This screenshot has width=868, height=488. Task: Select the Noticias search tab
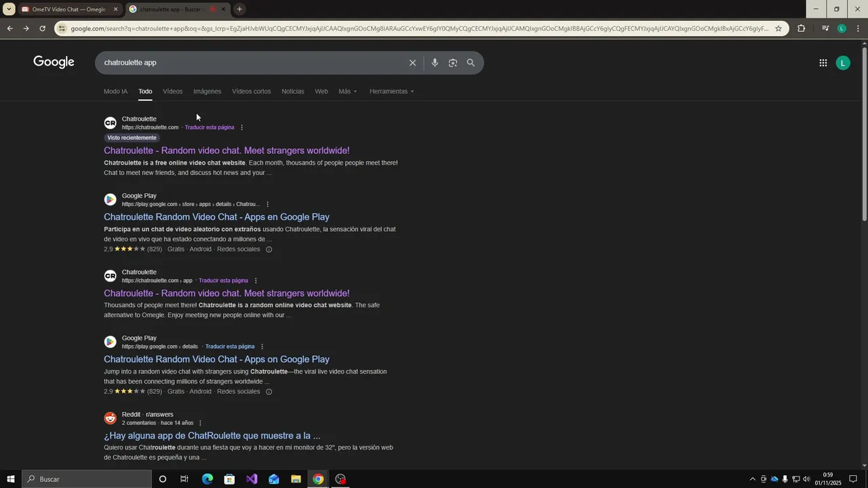coord(293,91)
